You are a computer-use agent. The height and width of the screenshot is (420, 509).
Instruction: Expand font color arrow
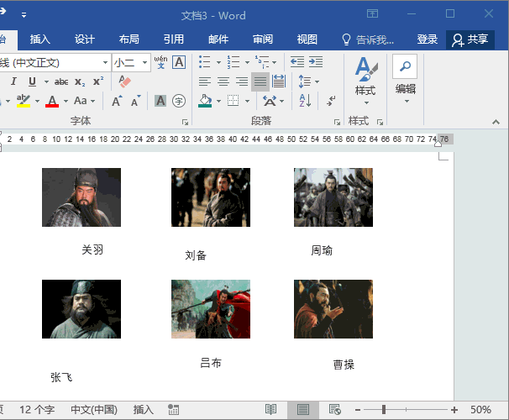66,102
